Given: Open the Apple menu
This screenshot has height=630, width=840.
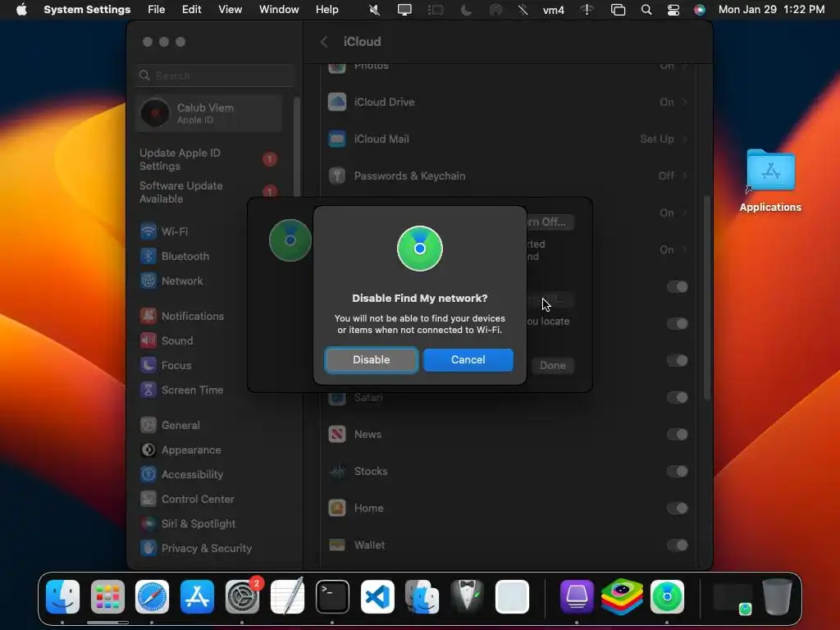Looking at the screenshot, I should [x=21, y=10].
